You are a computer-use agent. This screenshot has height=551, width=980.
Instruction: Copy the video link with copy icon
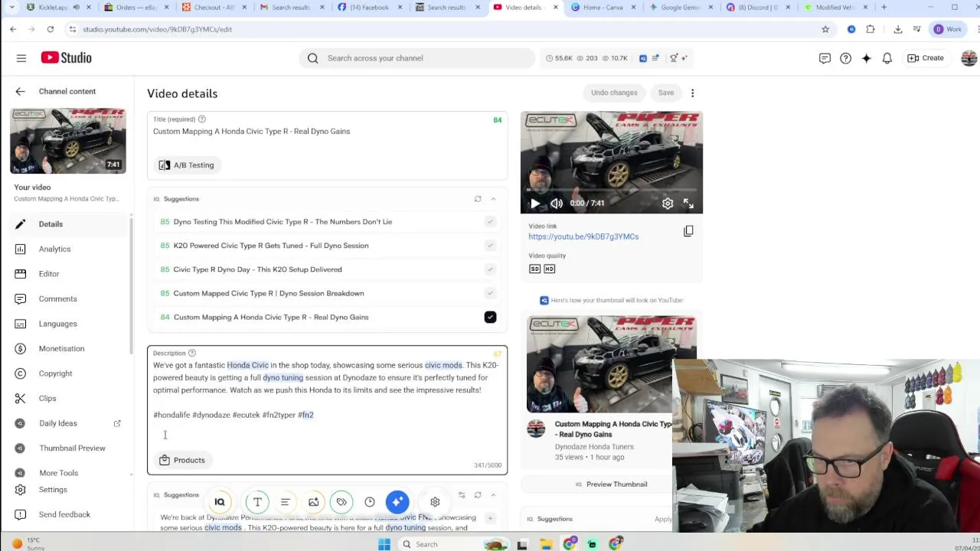(x=688, y=231)
